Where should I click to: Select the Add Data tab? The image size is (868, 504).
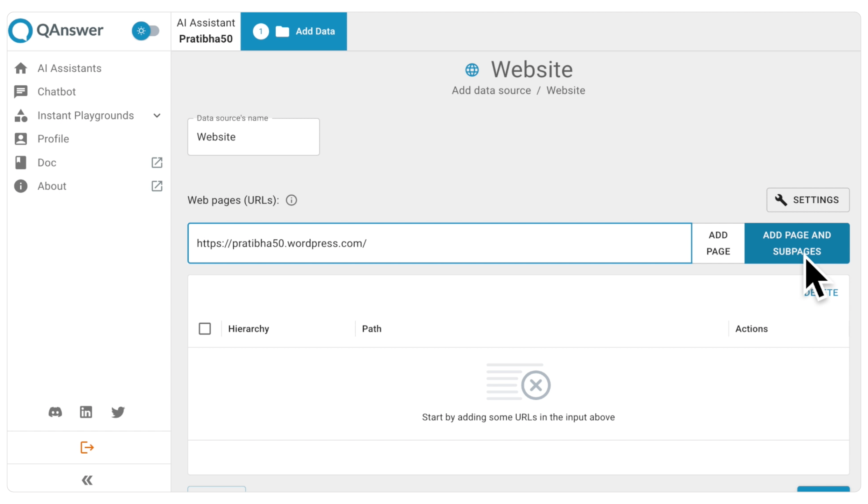click(294, 31)
